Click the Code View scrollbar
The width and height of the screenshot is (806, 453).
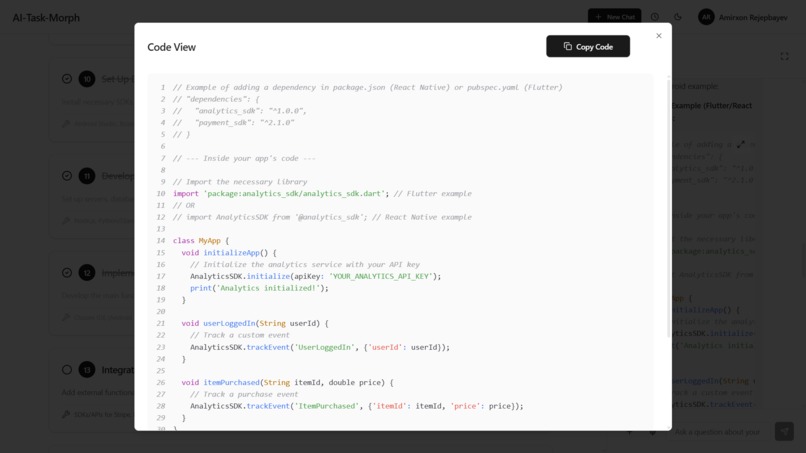[669, 206]
